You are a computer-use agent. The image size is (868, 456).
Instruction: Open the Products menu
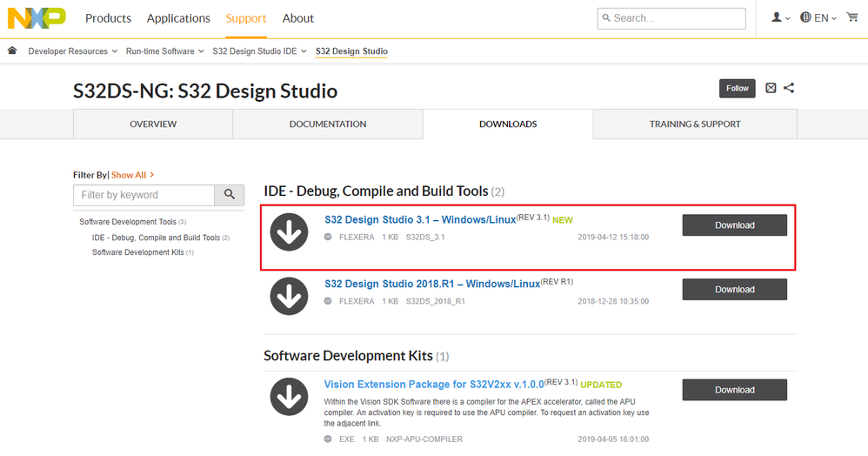click(x=108, y=18)
